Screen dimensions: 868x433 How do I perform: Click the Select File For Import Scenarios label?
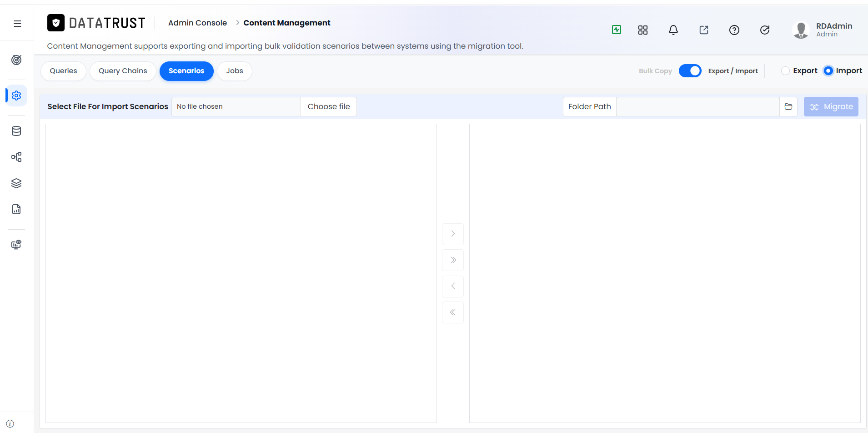pos(108,106)
